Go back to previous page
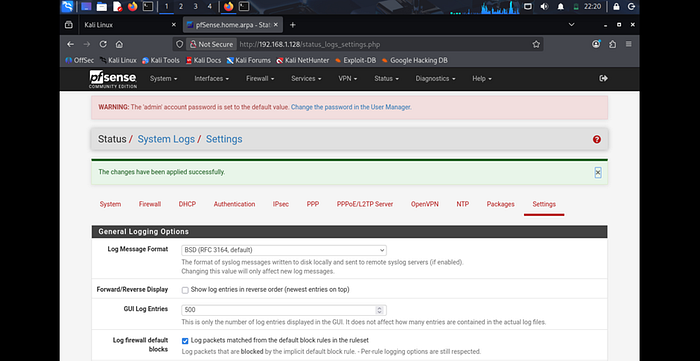Image resolution: width=700 pixels, height=361 pixels. pos(70,44)
